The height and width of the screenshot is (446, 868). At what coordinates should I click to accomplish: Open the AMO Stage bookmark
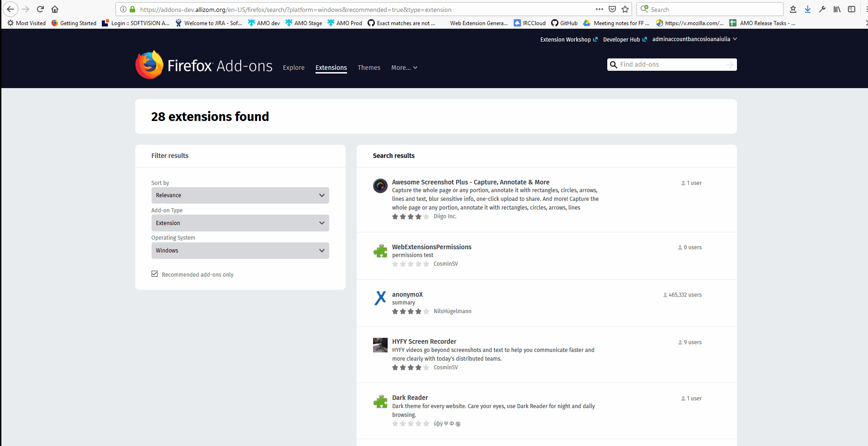click(x=304, y=23)
